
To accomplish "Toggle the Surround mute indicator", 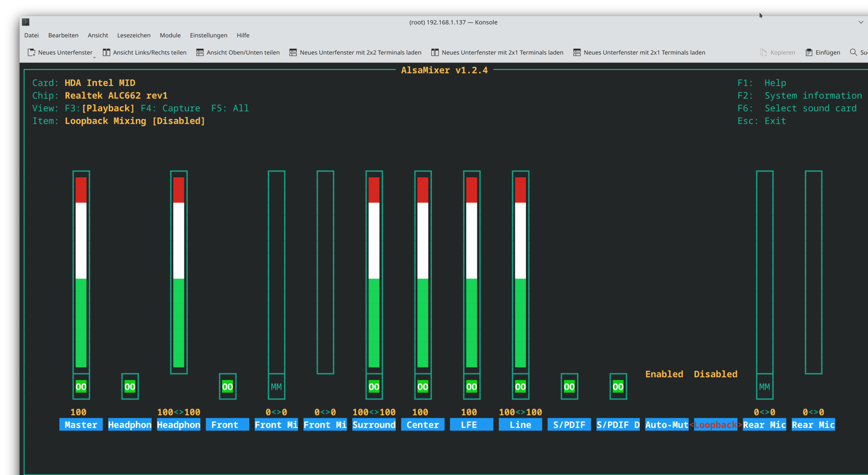I will 374,387.
